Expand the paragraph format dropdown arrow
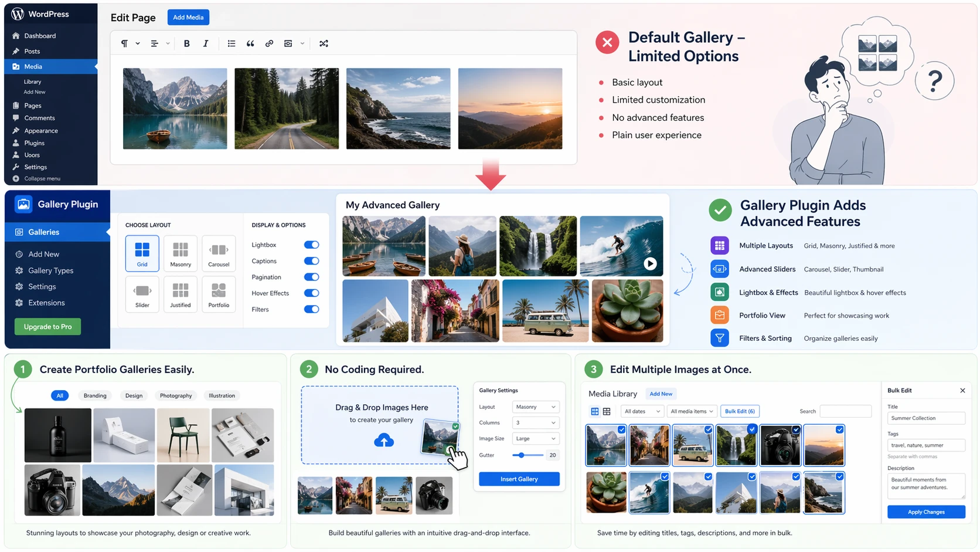The height and width of the screenshot is (552, 980). [x=138, y=43]
